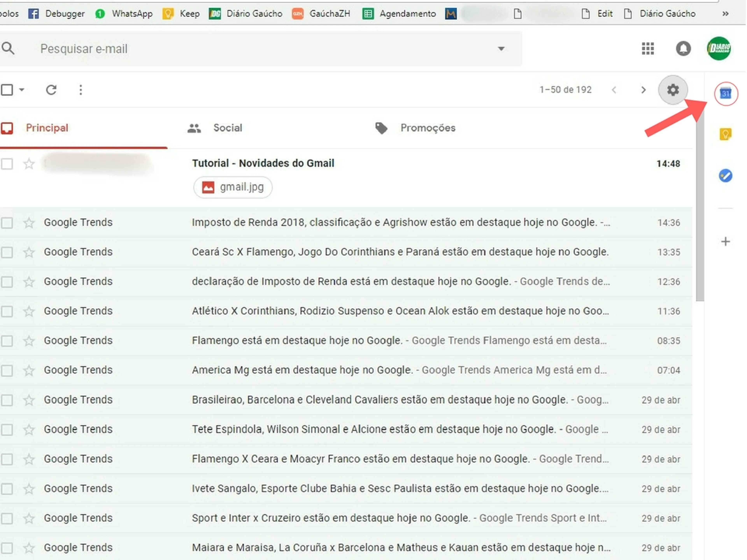
Task: Open the Diário account avatar
Action: coord(719,48)
